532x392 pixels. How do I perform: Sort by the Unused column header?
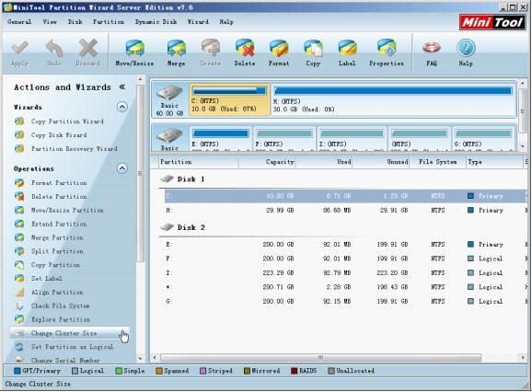(381, 162)
